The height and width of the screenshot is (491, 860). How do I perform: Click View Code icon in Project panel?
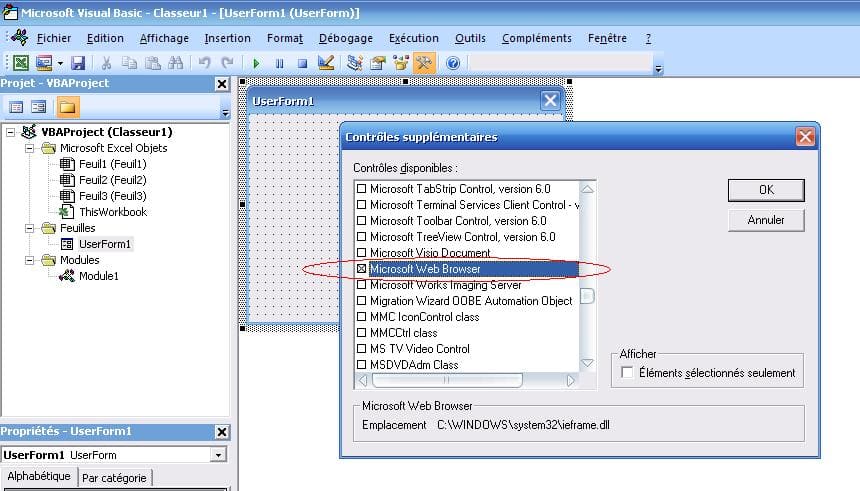pyautogui.click(x=16, y=107)
